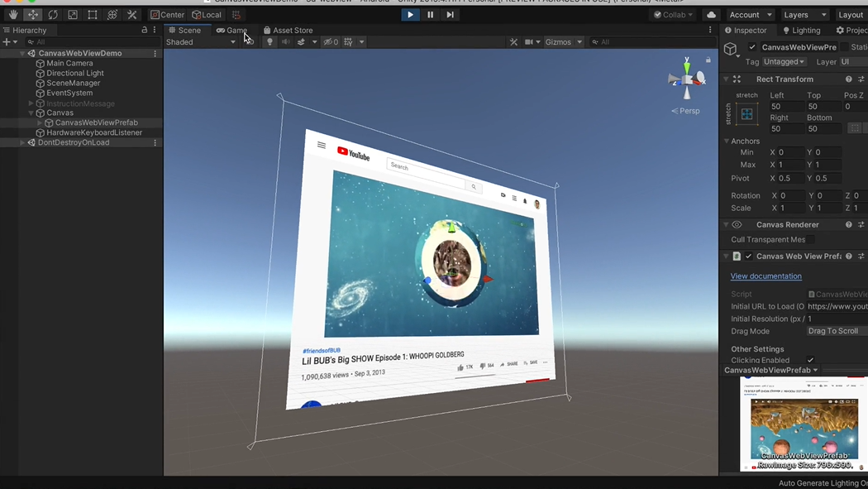Switch to the Lighting tab
This screenshot has height=489, width=868.
[x=802, y=31]
